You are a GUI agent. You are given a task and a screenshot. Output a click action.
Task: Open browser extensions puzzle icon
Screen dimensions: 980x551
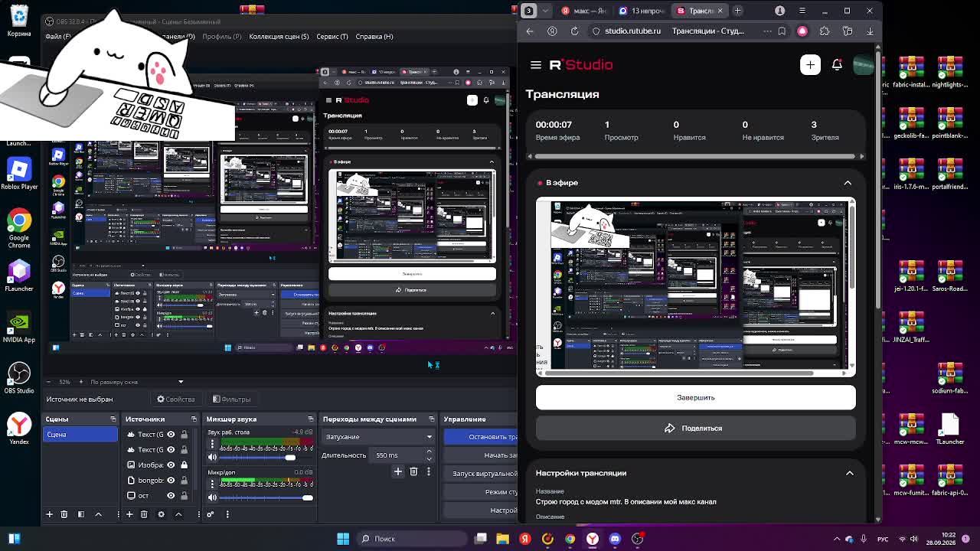[x=825, y=31]
